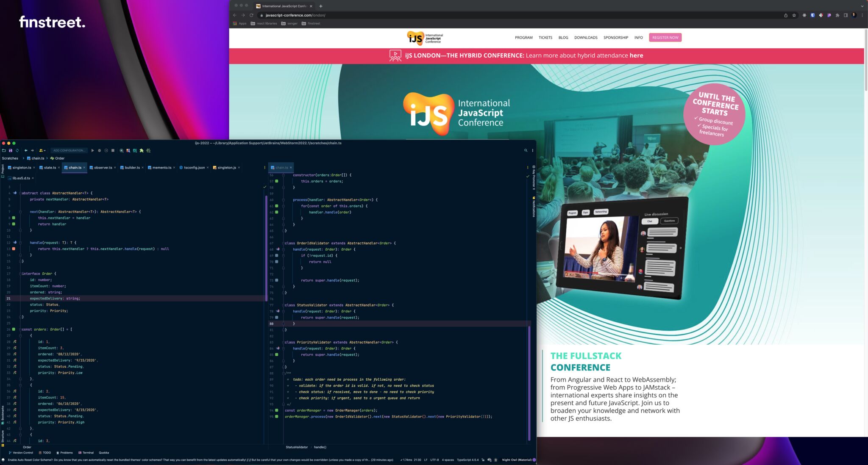Click the implemented-method gutter icon on line 12

click(x=15, y=243)
